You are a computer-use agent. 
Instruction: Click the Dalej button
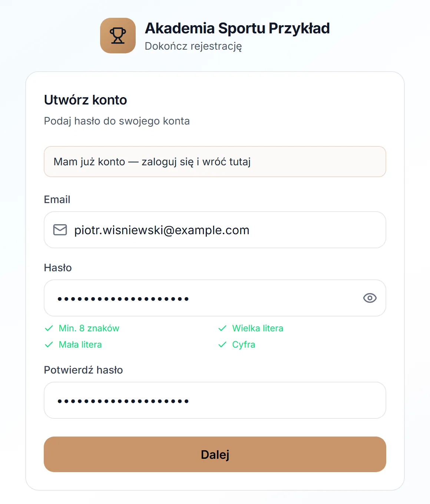point(215,454)
